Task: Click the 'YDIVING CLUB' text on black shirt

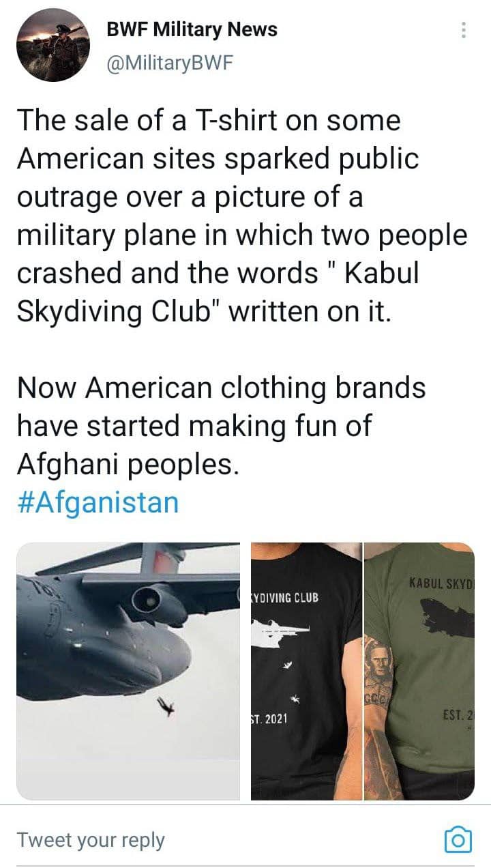Action: click(285, 598)
